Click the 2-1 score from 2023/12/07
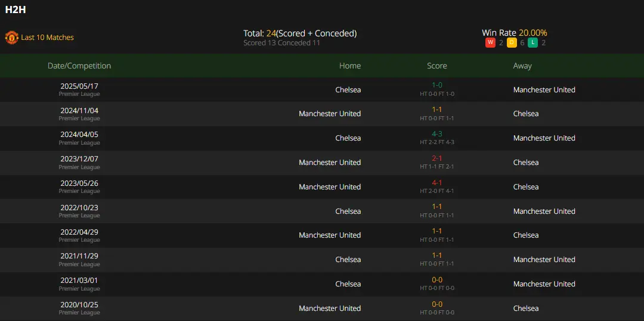Viewport: 644px width, 321px height. [437, 158]
